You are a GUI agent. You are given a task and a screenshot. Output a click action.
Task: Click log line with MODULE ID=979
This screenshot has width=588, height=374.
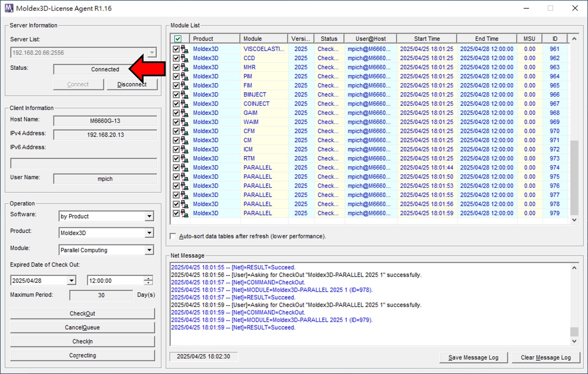coord(272,320)
